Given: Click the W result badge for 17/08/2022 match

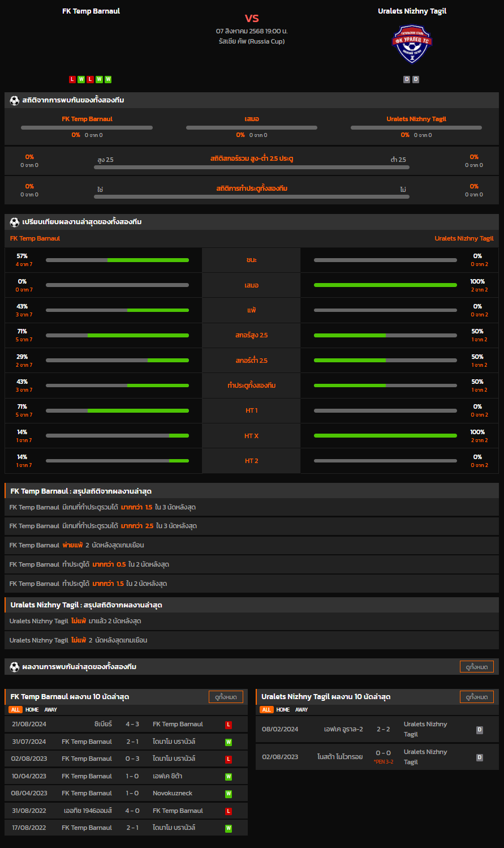Looking at the screenshot, I should tap(229, 828).
